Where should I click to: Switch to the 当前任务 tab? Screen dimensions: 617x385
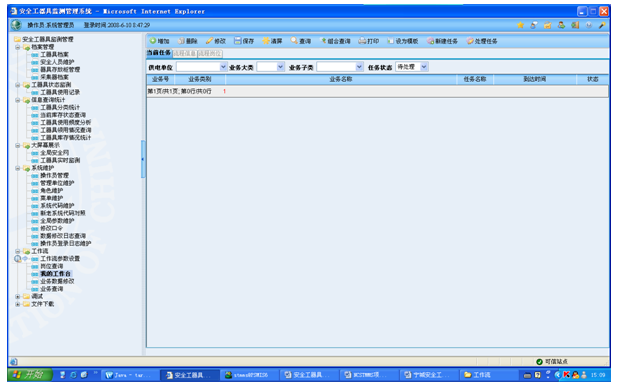(x=159, y=53)
